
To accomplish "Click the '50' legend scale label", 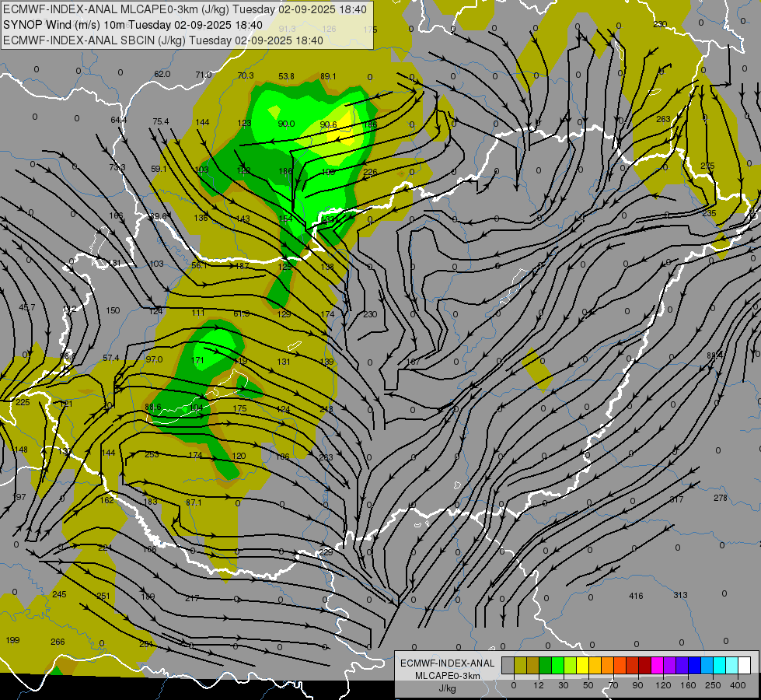I will click(588, 685).
